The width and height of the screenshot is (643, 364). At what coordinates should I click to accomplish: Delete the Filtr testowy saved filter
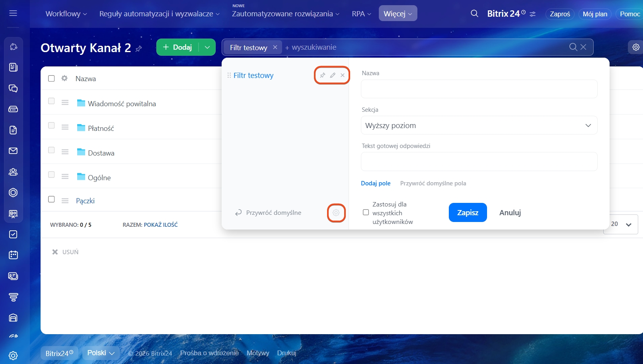tap(343, 75)
